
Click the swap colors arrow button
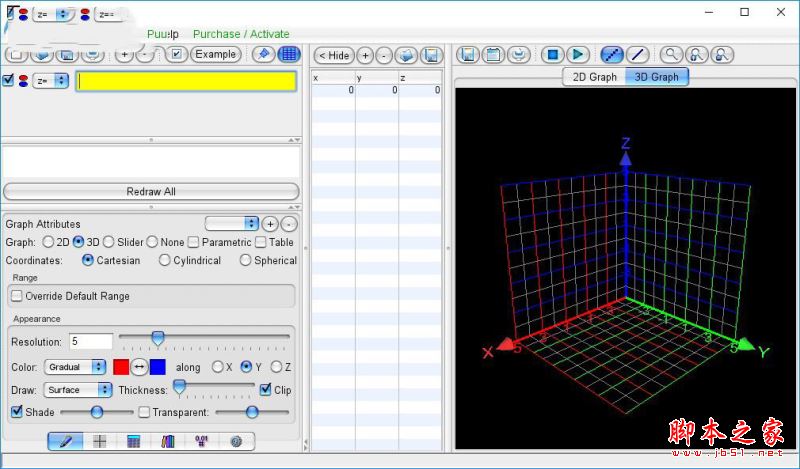point(139,367)
